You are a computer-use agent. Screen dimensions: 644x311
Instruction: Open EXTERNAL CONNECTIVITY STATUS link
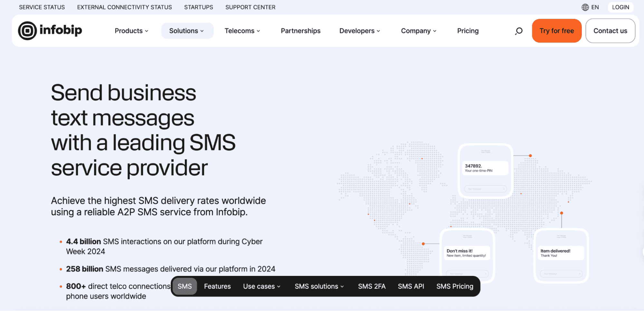point(124,7)
